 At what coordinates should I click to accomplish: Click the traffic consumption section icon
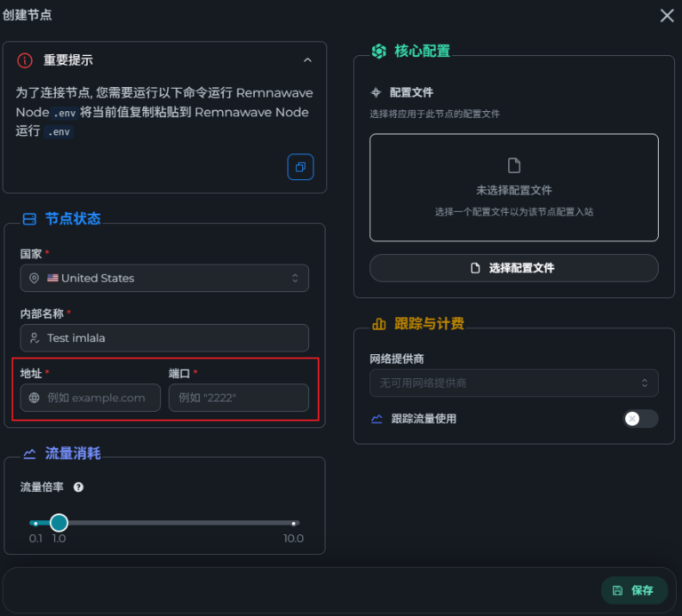[x=29, y=454]
